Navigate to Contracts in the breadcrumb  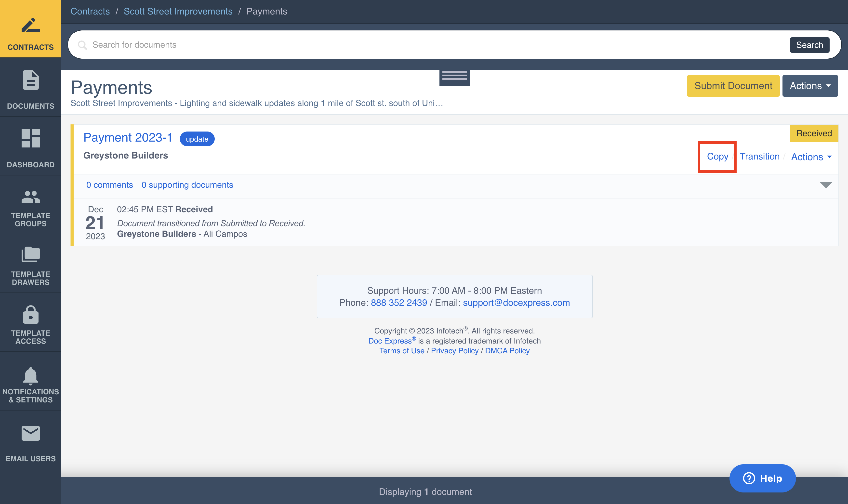point(90,11)
